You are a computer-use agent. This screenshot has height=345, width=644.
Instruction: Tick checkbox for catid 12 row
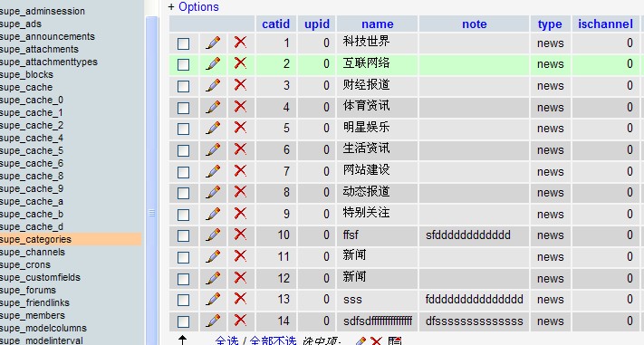pos(183,279)
